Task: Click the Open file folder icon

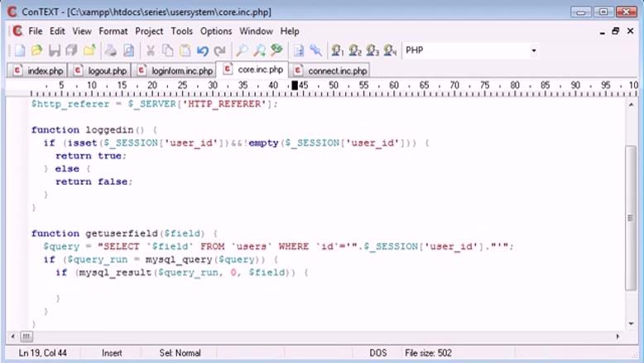Action: coord(37,51)
